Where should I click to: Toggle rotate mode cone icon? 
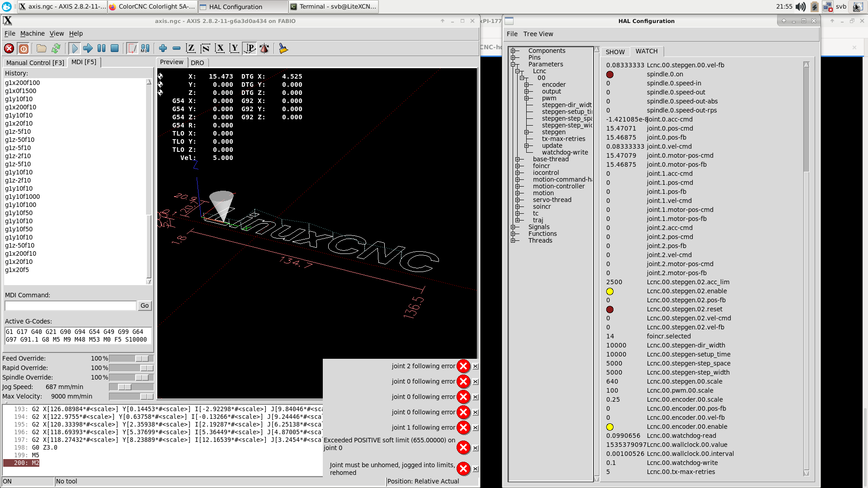(264, 48)
